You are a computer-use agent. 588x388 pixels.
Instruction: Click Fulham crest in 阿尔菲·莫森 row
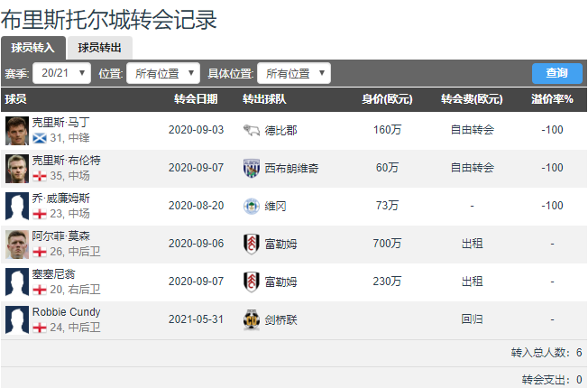click(x=251, y=244)
